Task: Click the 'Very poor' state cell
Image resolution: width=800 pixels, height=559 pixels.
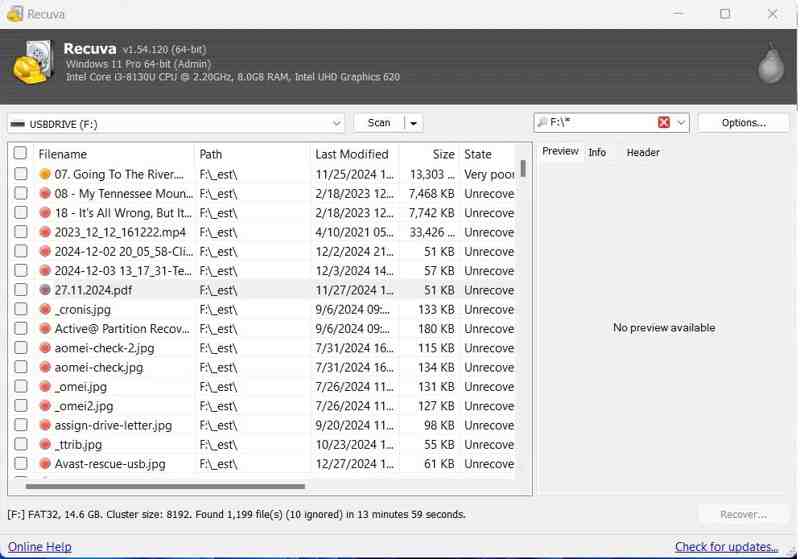Action: [x=489, y=174]
